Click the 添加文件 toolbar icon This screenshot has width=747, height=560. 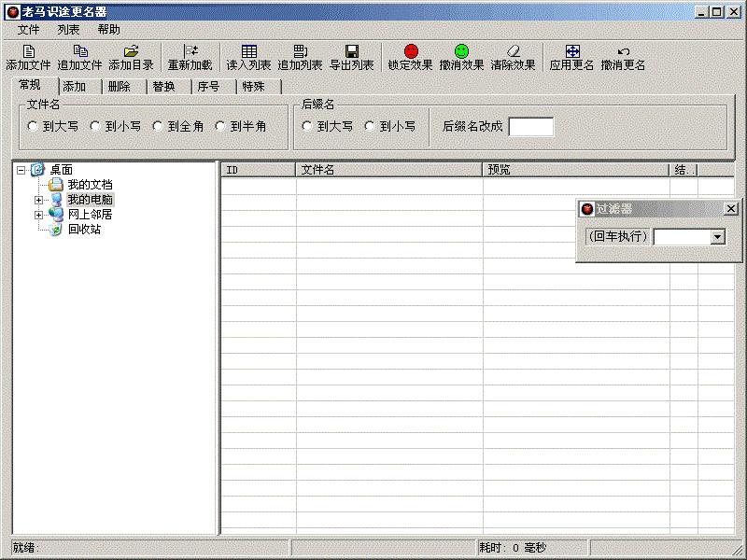pyautogui.click(x=28, y=51)
